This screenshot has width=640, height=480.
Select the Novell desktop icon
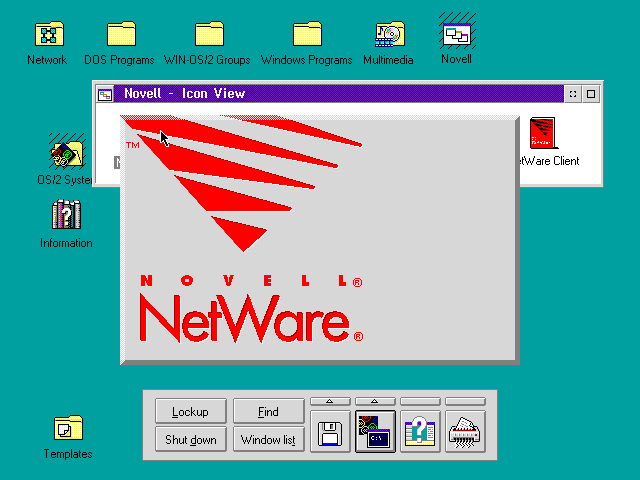click(457, 33)
